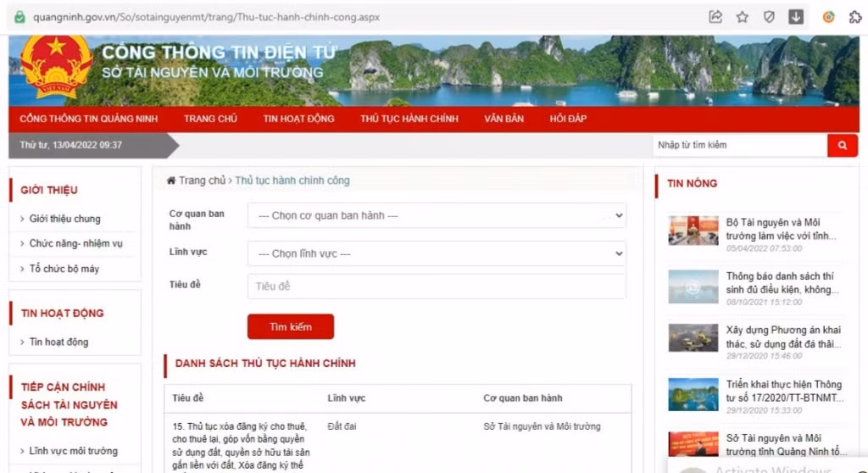
Task: Click the download arrow extension icon
Action: coord(795,17)
